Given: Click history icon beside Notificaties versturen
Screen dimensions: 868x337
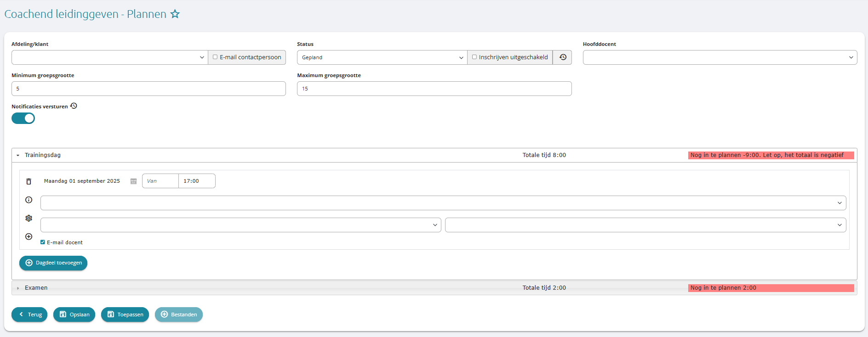Looking at the screenshot, I should point(74,106).
